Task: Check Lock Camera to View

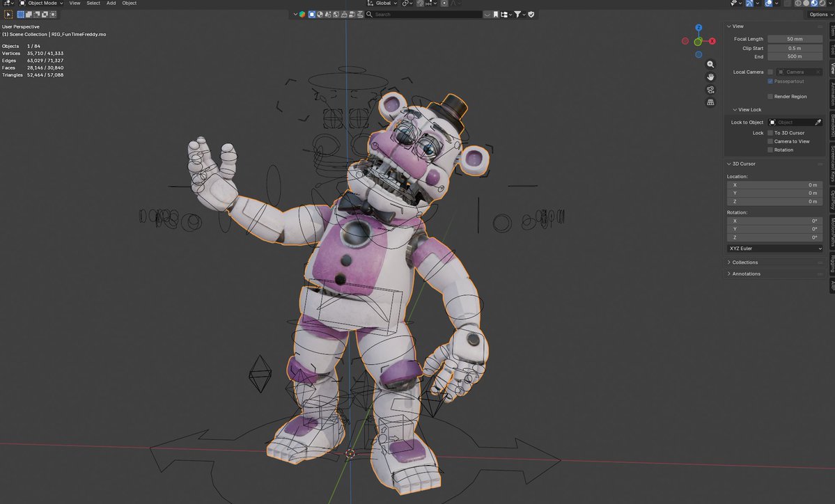Action: (770, 141)
